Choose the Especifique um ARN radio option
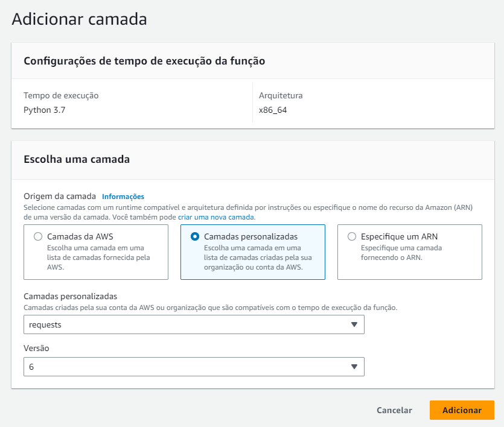This screenshot has width=504, height=427. coord(352,237)
